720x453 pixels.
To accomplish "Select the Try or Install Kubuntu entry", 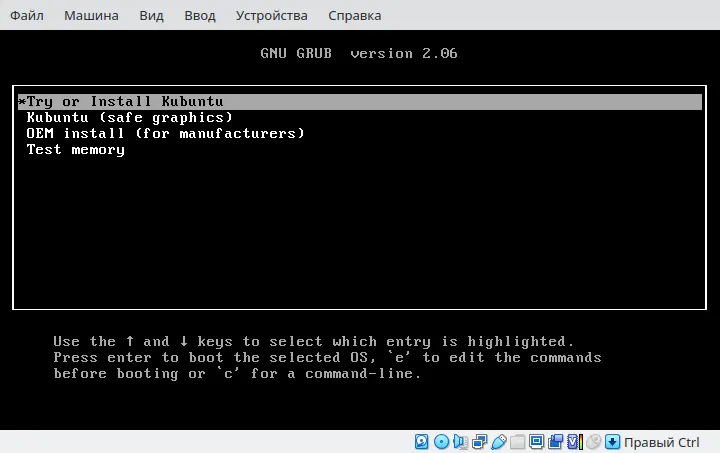I will point(360,101).
